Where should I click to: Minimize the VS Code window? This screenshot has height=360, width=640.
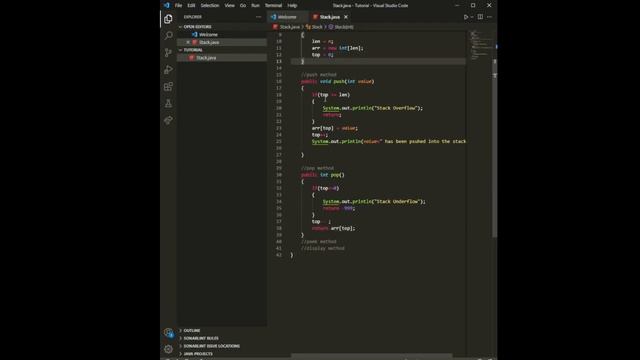(457, 5)
